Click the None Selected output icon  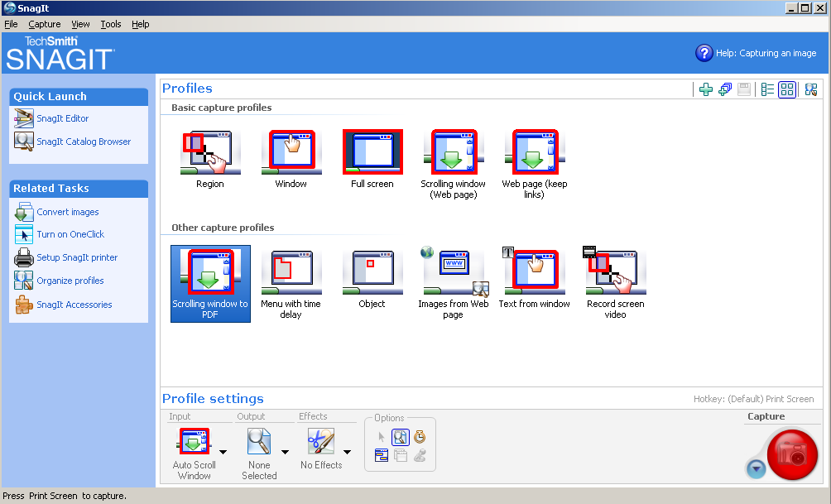tap(259, 441)
